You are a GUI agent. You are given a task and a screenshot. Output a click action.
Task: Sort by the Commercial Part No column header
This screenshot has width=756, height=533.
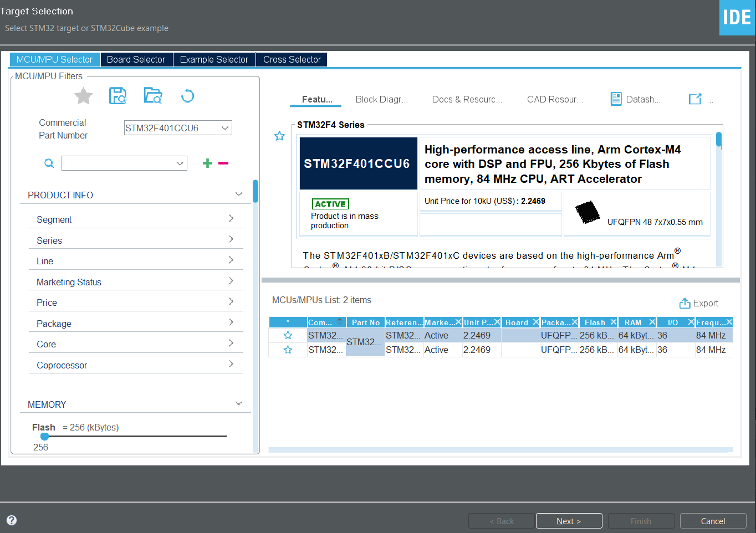coord(326,322)
